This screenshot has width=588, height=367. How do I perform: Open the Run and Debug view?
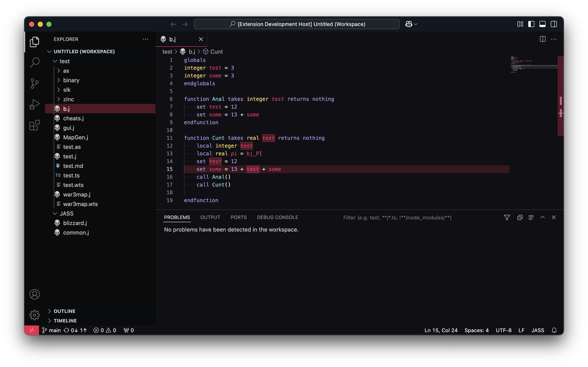click(34, 104)
